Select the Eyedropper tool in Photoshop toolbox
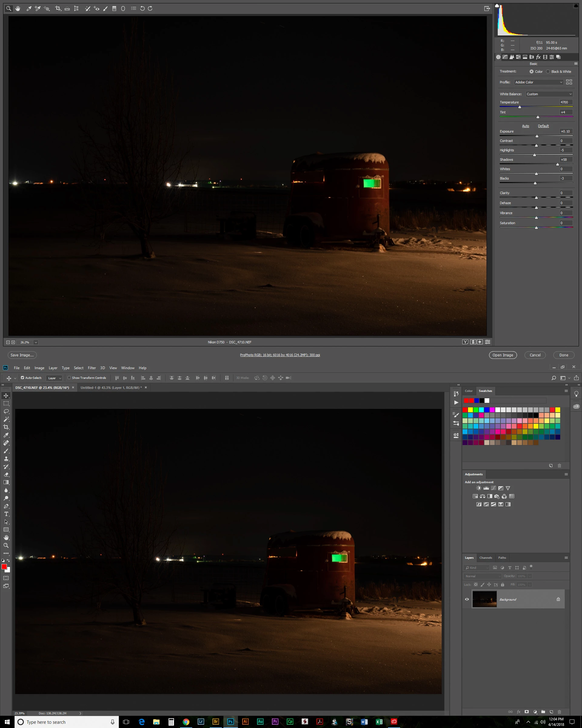The image size is (582, 728). click(6, 435)
